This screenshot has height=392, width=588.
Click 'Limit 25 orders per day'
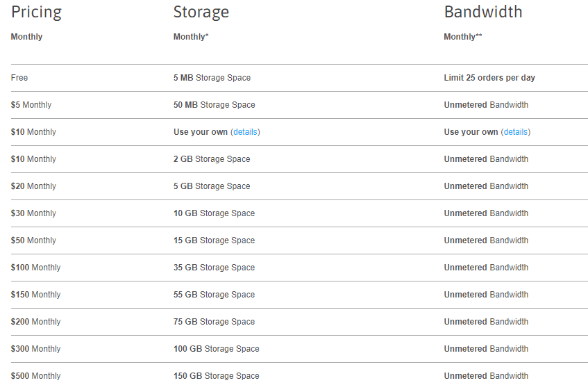coord(489,78)
